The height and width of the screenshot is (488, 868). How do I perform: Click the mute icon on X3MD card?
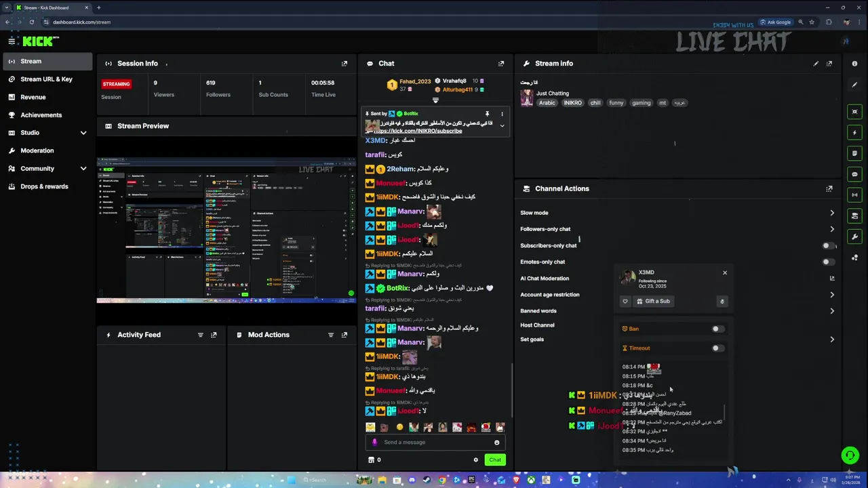coord(722,302)
